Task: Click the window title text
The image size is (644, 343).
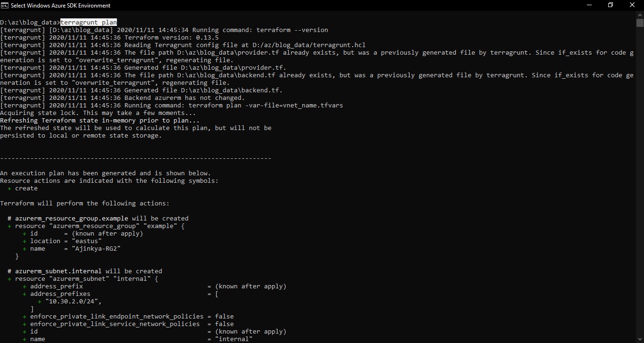Action: pos(61,5)
